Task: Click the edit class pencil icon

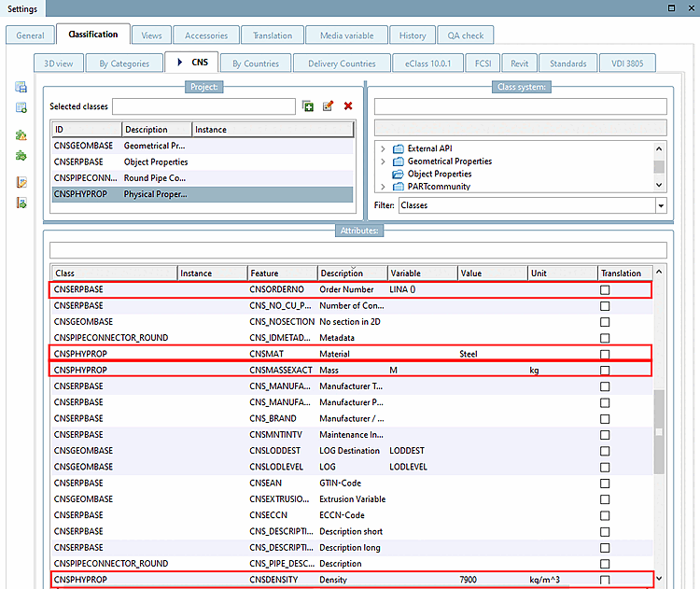Action: tap(329, 107)
